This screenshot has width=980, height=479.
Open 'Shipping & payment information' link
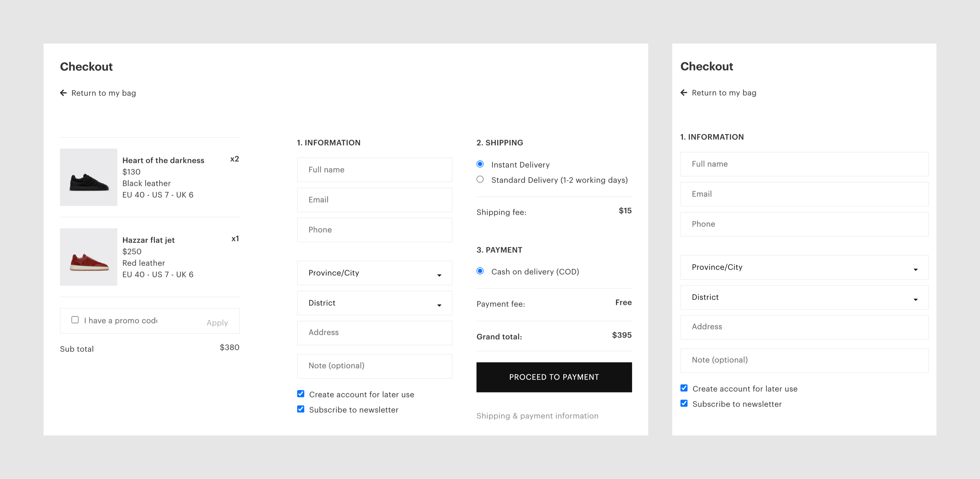tap(537, 416)
